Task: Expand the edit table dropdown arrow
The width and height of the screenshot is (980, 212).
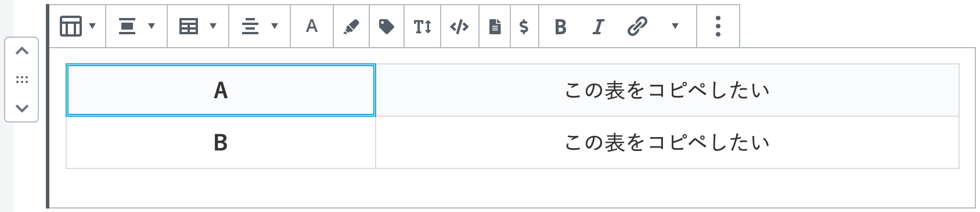Action: 213,26
